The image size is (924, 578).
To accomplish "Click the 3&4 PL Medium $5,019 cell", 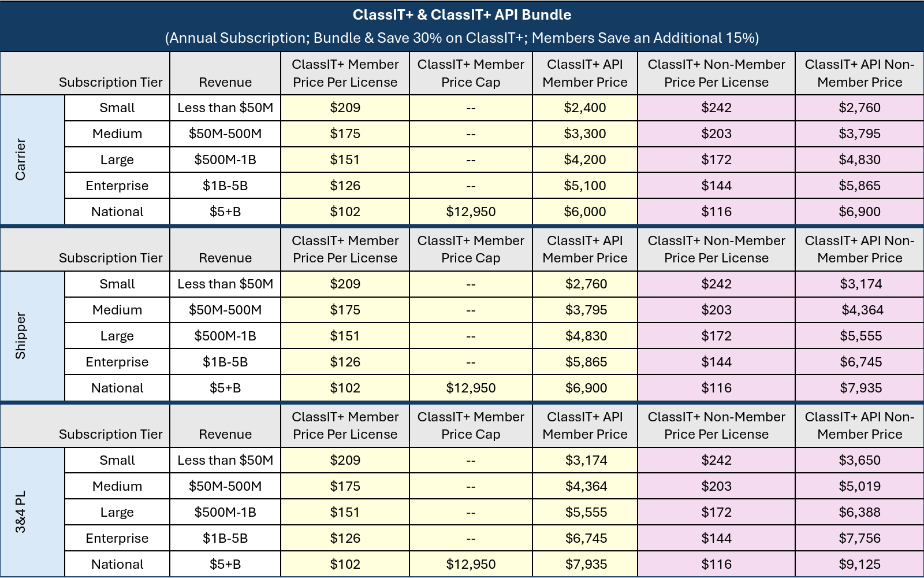I will pos(859,486).
